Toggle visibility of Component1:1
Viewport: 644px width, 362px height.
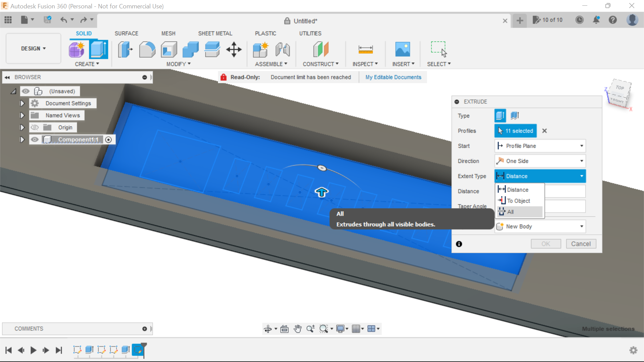35,139
